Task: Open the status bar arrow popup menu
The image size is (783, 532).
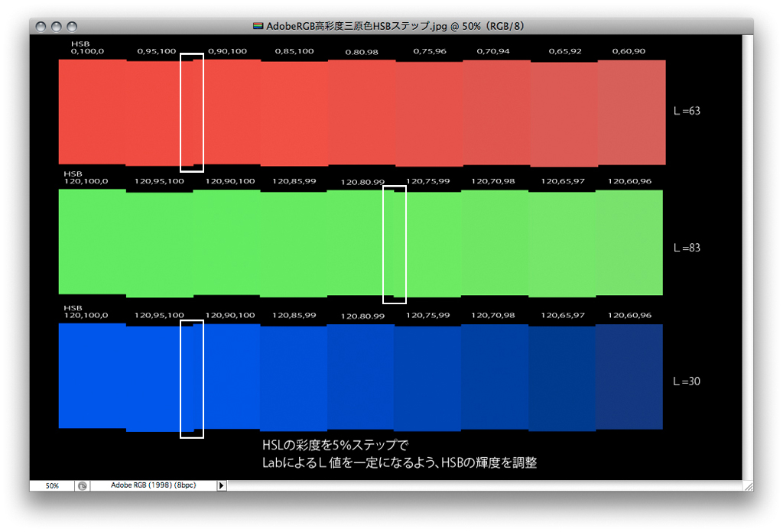Action: point(223,485)
